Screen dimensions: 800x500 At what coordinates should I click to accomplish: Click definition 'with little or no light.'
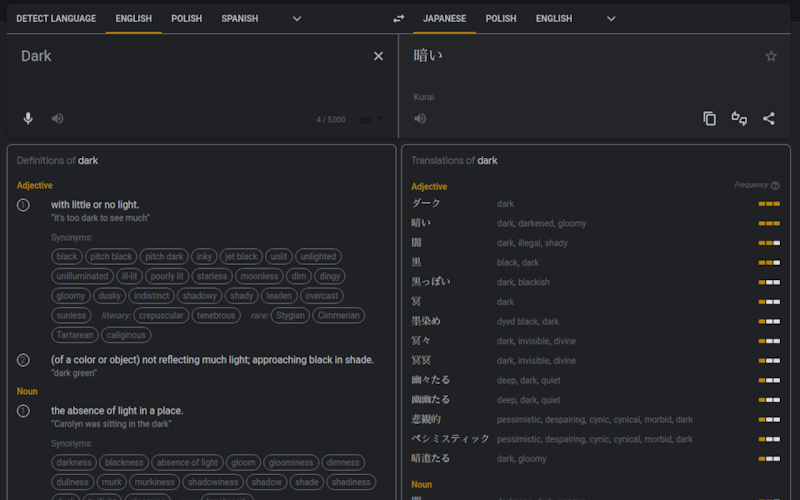pos(95,205)
